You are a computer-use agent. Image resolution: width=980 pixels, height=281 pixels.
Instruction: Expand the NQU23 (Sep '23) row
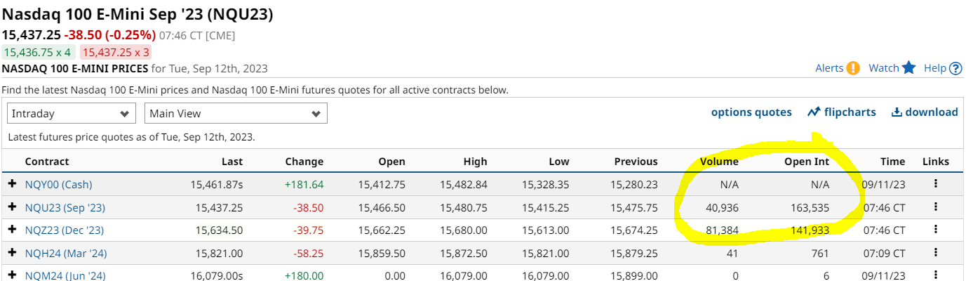coord(12,207)
